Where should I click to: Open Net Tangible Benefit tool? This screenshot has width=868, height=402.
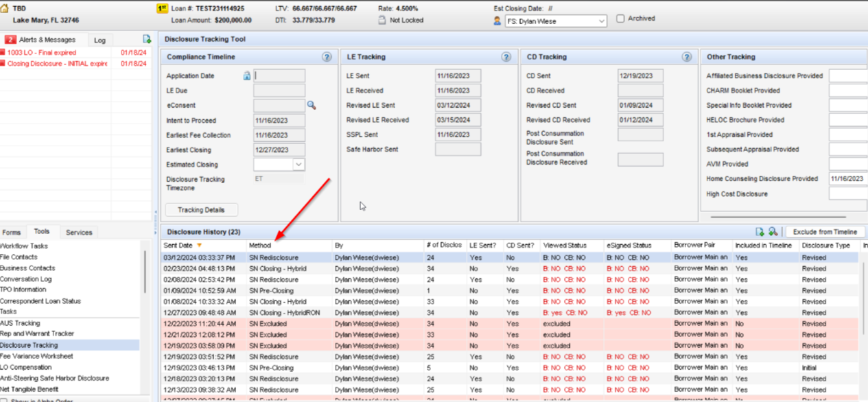29,389
